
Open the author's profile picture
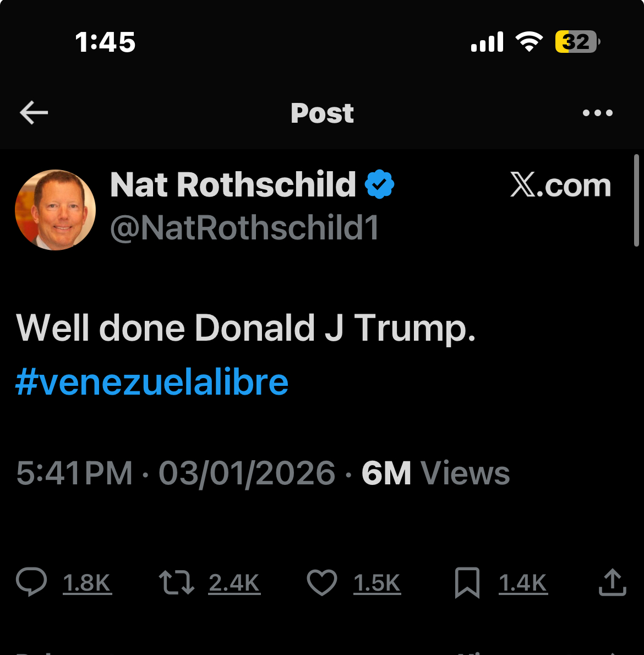[55, 210]
